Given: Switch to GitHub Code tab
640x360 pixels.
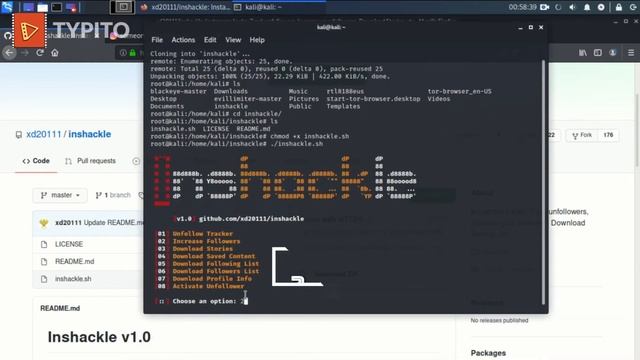Looking at the screenshot, I should click(x=36, y=161).
